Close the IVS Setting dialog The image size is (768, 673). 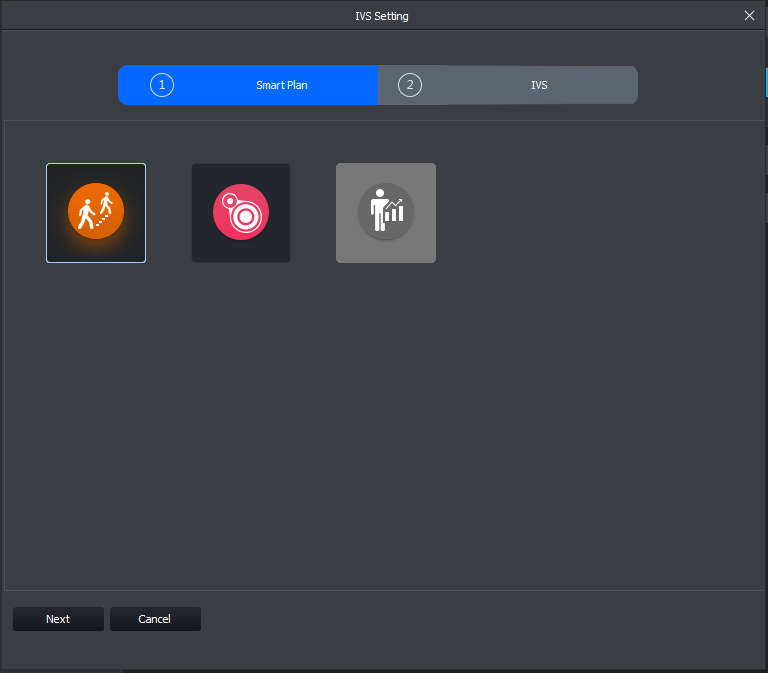coord(749,16)
